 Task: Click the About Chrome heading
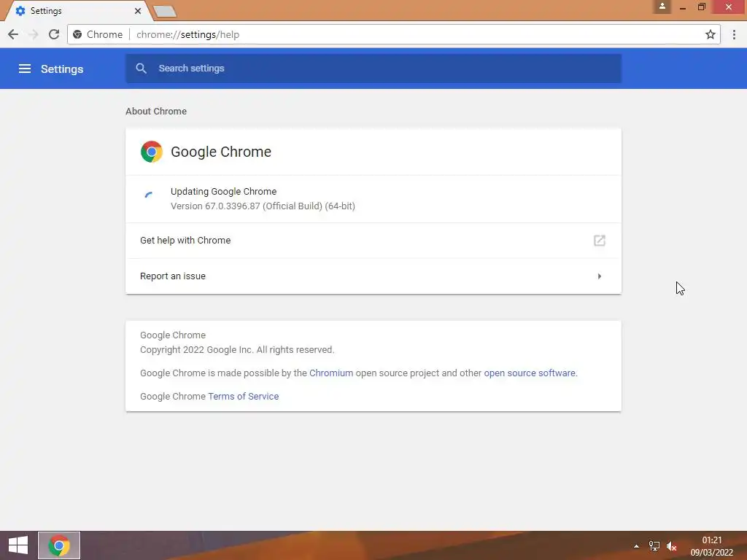pyautogui.click(x=156, y=111)
